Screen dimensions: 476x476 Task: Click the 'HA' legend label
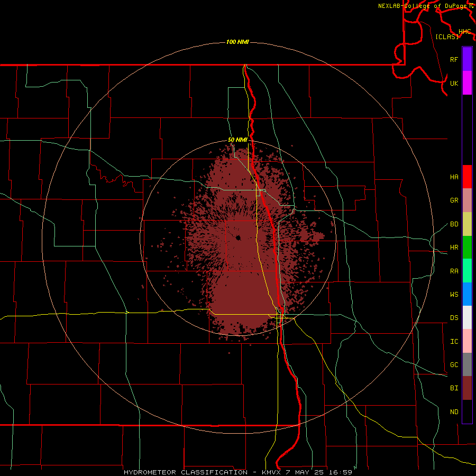click(x=454, y=177)
